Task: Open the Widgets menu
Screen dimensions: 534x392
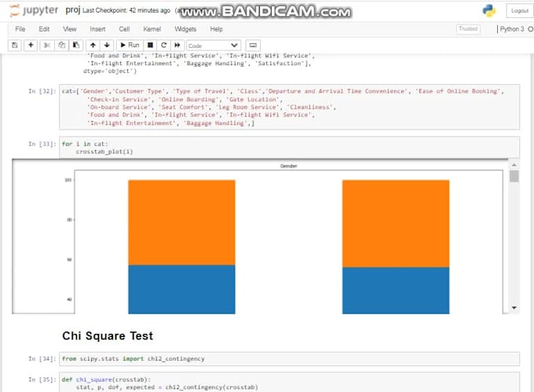Action: (x=185, y=29)
